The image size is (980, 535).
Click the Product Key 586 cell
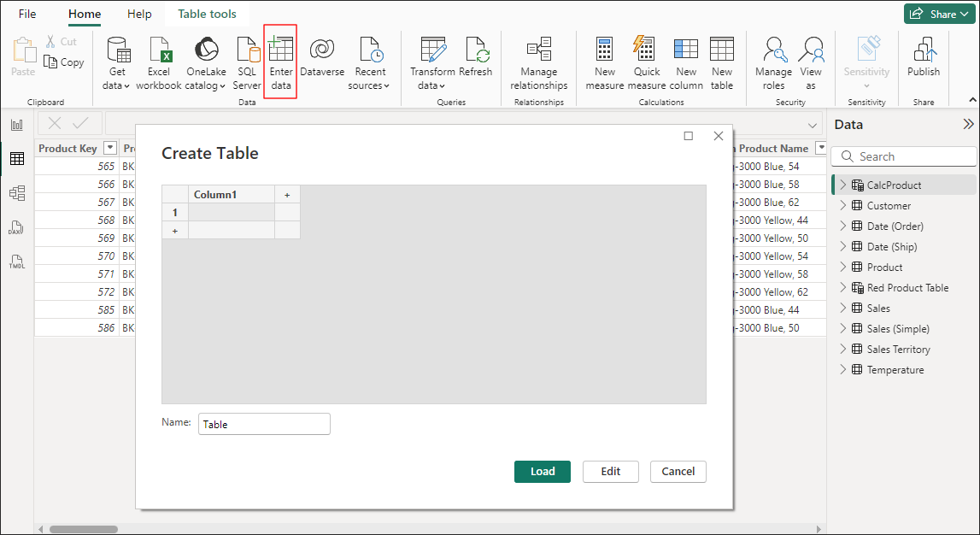77,327
